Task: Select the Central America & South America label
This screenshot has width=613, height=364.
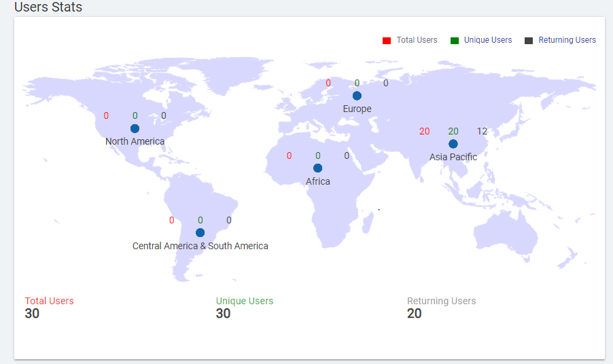Action: point(200,246)
